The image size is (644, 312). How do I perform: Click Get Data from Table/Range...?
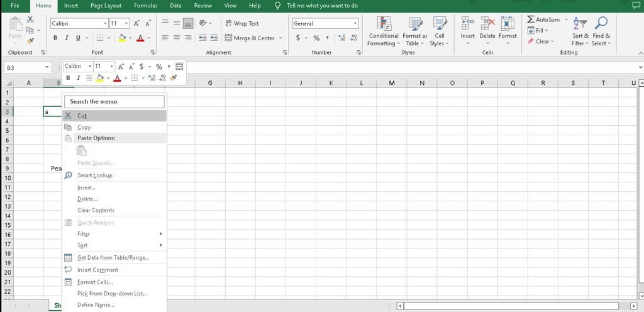click(x=114, y=257)
